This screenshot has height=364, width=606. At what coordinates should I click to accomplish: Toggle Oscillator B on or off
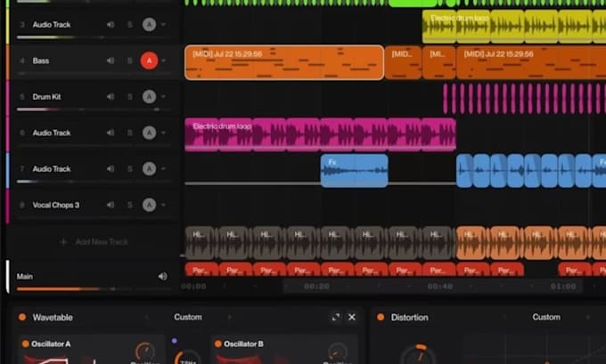[x=218, y=344]
